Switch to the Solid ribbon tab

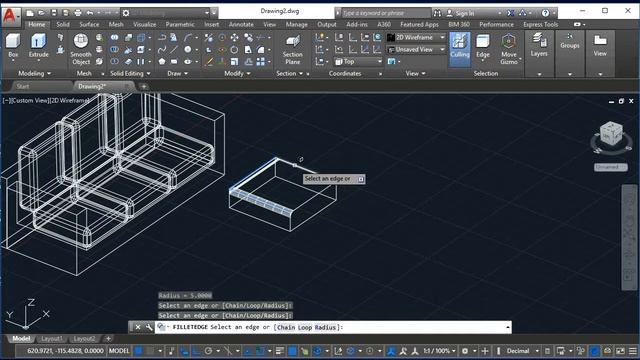point(63,24)
